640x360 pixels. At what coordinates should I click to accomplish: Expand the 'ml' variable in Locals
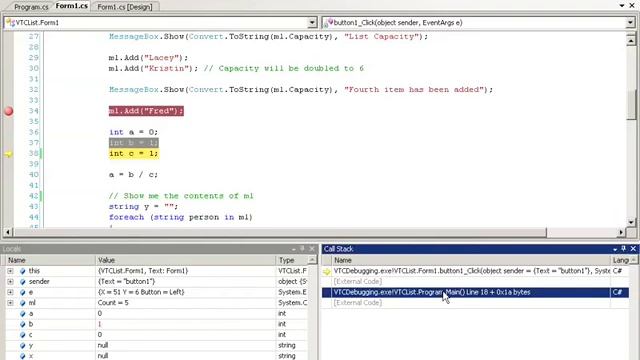10,303
